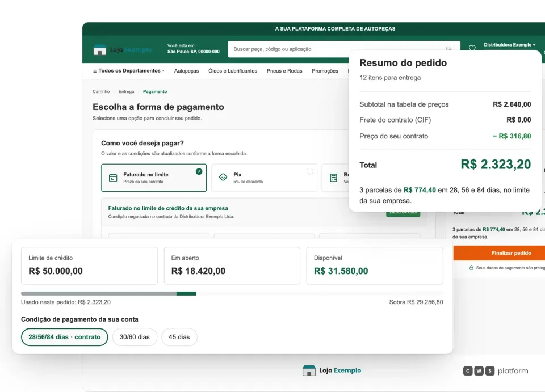
Task: Click the CWS platform logo
Action: pos(496,371)
